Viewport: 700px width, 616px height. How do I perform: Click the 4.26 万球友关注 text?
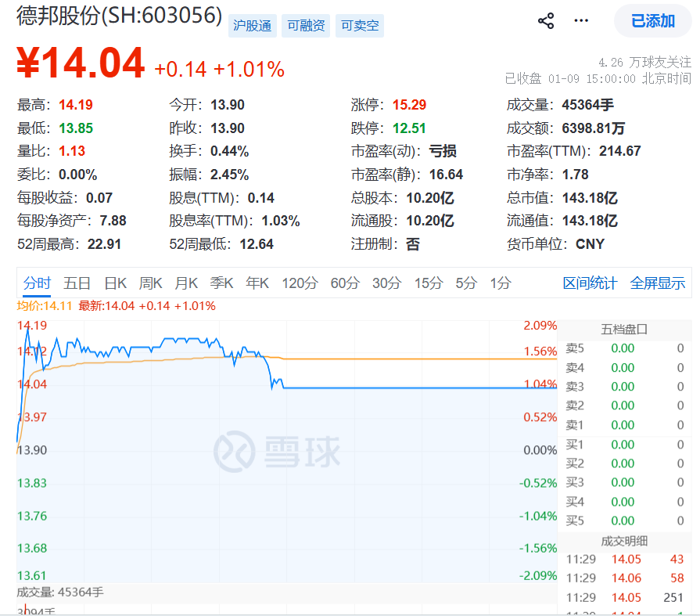tap(644, 62)
